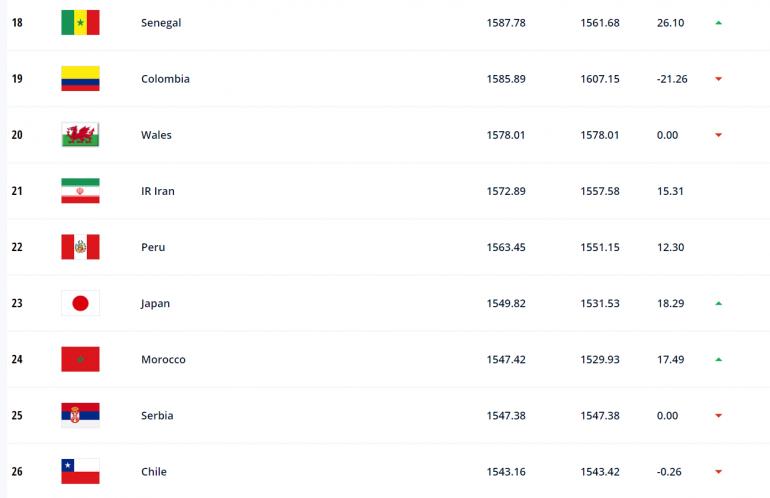Open the Senegal team link
This screenshot has width=770, height=498.
click(x=161, y=23)
